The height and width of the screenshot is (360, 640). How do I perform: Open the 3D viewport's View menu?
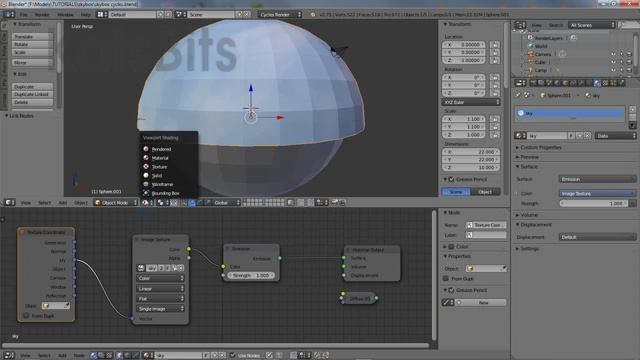(25, 202)
